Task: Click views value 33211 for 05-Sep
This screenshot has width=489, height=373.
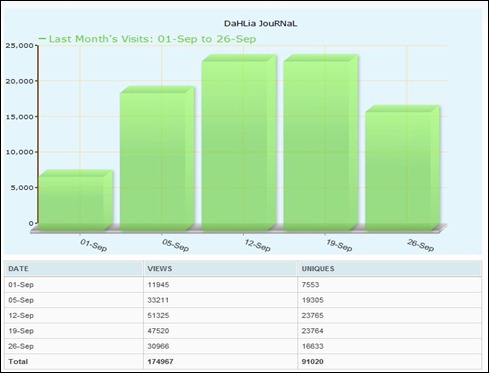Action: click(158, 300)
